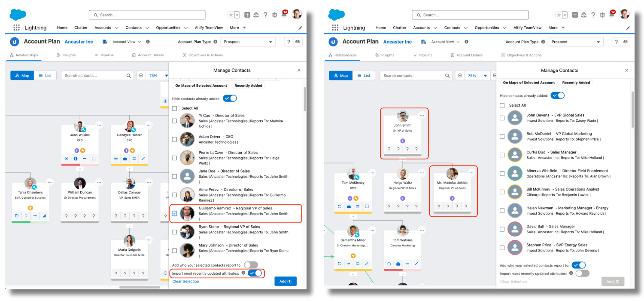Open Ms. Madoka Uchida card's three-dot menu

[471, 173]
